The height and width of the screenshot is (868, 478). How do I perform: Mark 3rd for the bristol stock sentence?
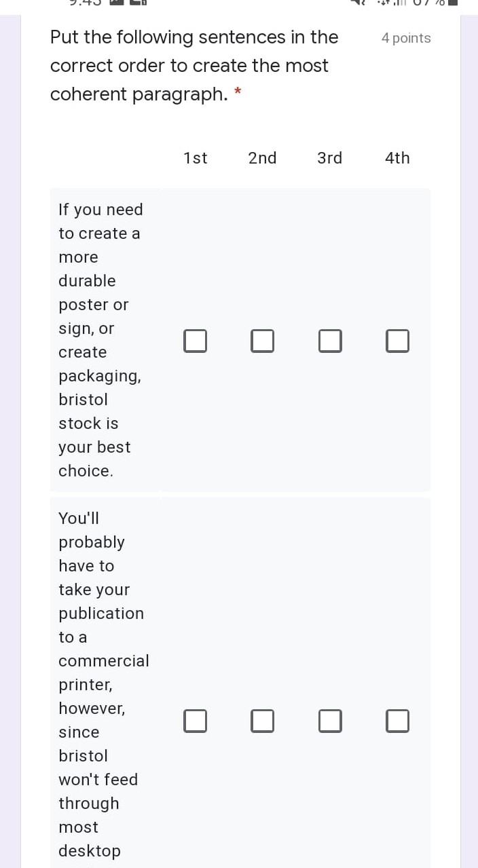tap(330, 341)
